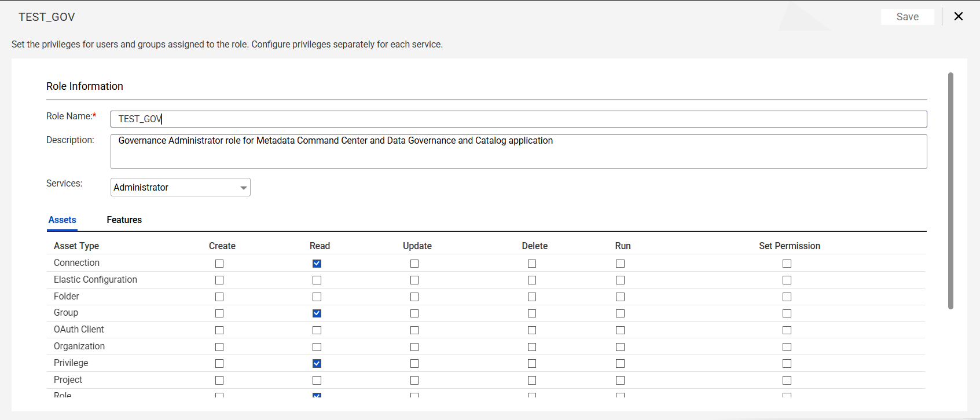This screenshot has height=420, width=980.
Task: Uncheck Read privilege for Privilege asset
Action: [x=317, y=364]
